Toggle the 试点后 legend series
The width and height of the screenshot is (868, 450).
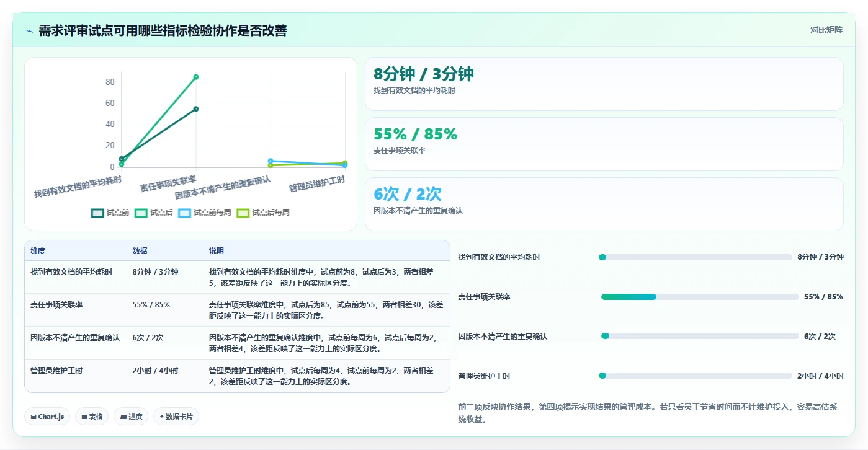point(153,213)
